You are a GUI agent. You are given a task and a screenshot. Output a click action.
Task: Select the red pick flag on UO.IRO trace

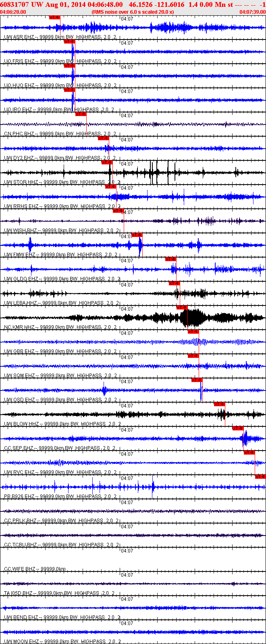point(69,90)
